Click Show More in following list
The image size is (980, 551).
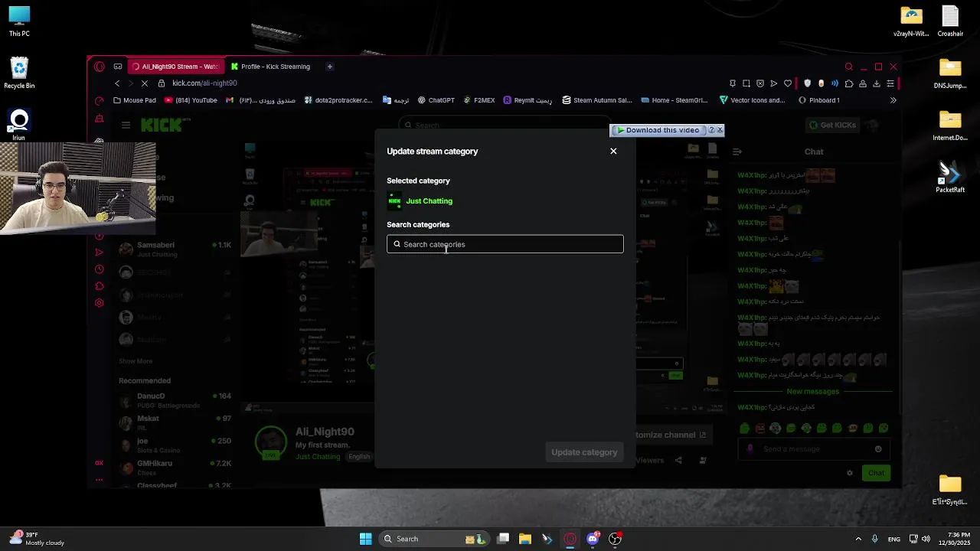coord(136,361)
